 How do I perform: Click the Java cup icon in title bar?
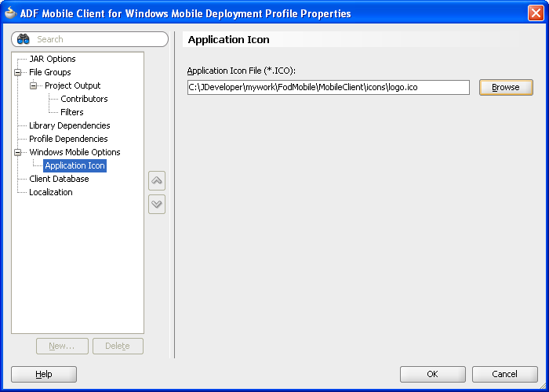pos(10,13)
